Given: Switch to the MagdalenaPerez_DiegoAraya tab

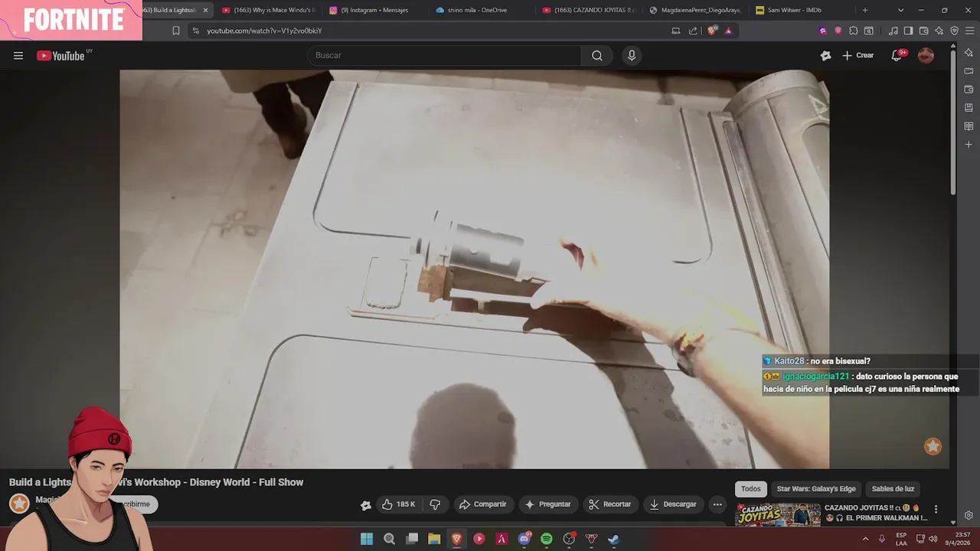Looking at the screenshot, I should 695,10.
